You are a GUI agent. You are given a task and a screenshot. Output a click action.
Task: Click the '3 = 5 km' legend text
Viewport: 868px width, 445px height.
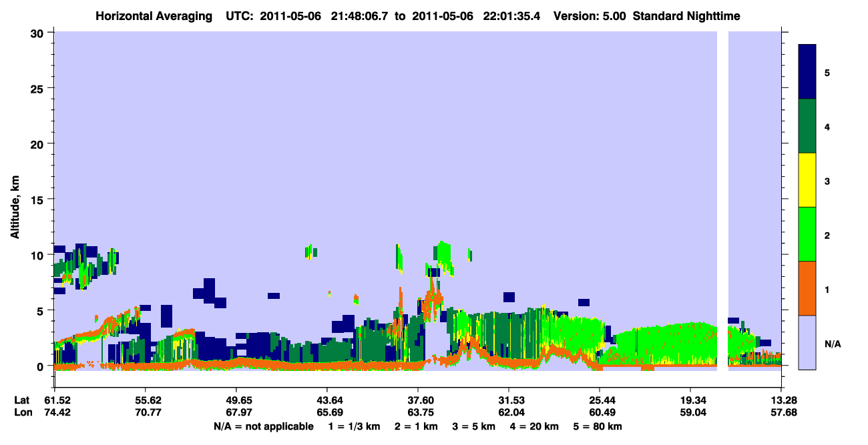[474, 426]
